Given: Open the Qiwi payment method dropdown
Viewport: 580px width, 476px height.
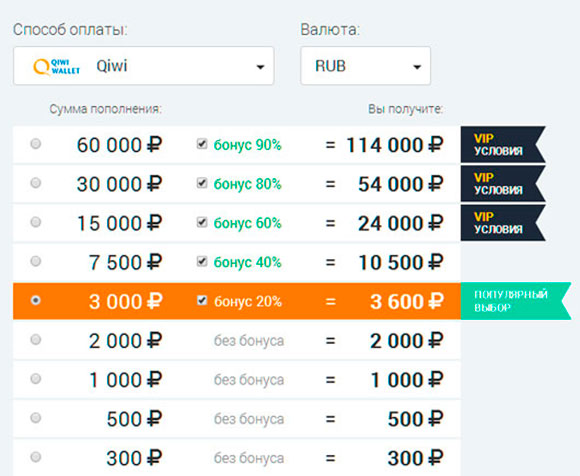Looking at the screenshot, I should tap(144, 66).
